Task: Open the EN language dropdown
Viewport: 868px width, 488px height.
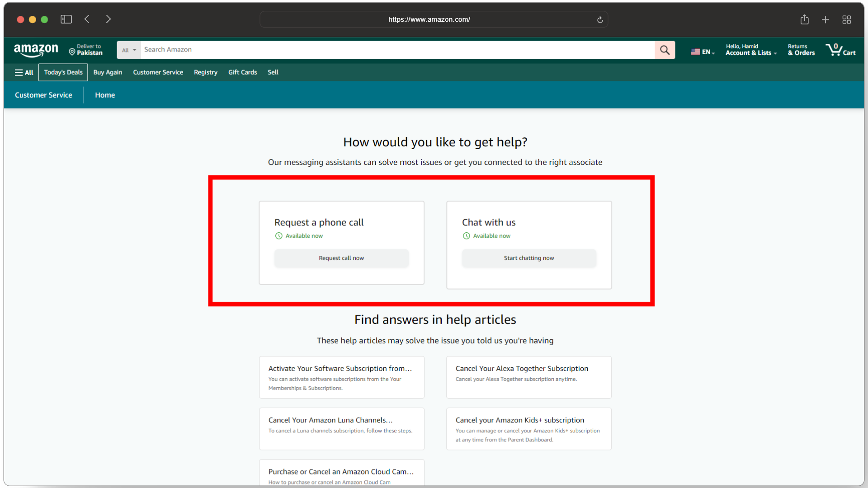Action: [703, 52]
